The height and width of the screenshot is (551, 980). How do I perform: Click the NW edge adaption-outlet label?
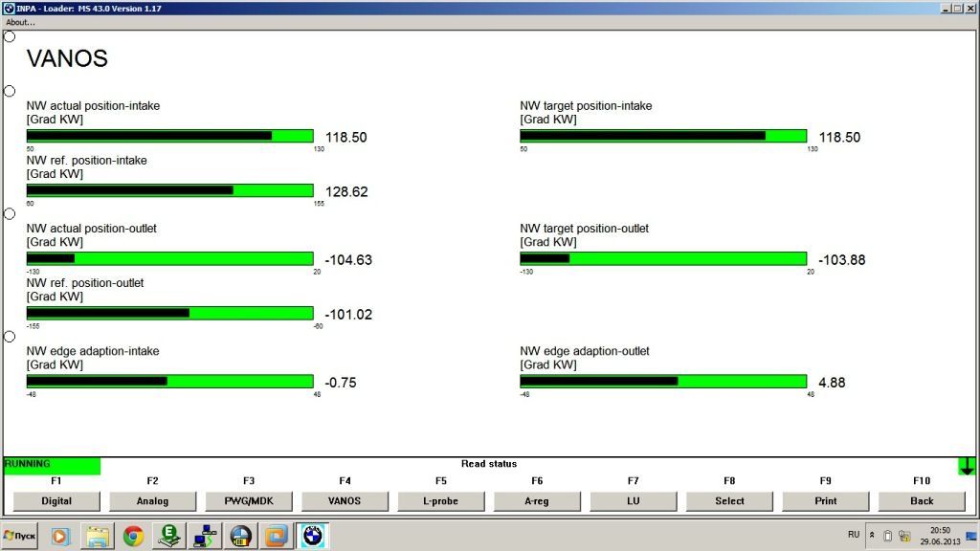[585, 351]
